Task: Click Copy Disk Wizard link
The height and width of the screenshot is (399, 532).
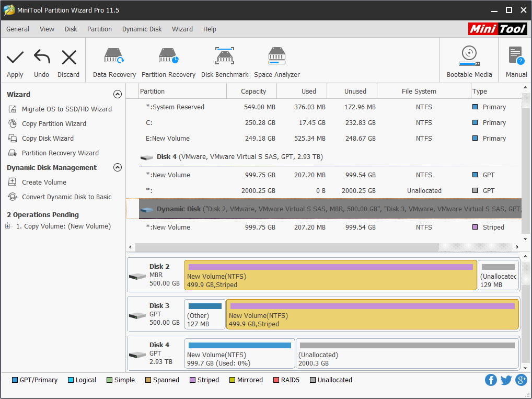Action: coord(48,138)
